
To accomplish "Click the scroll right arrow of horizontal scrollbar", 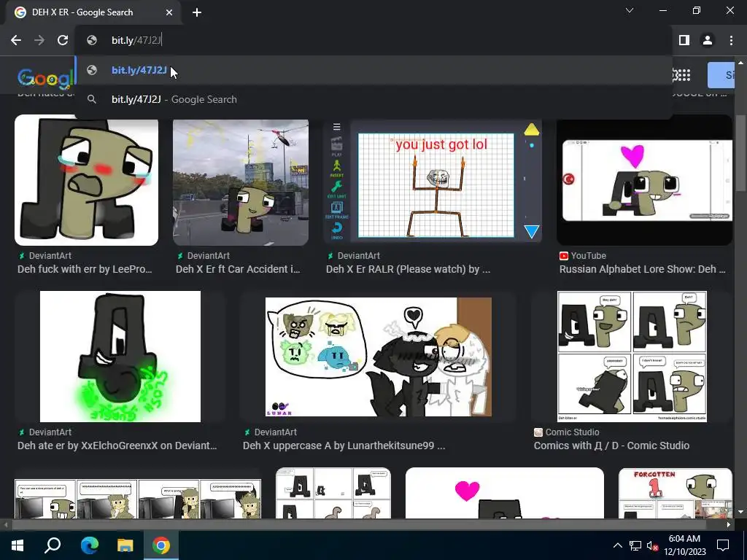I will pos(729,525).
